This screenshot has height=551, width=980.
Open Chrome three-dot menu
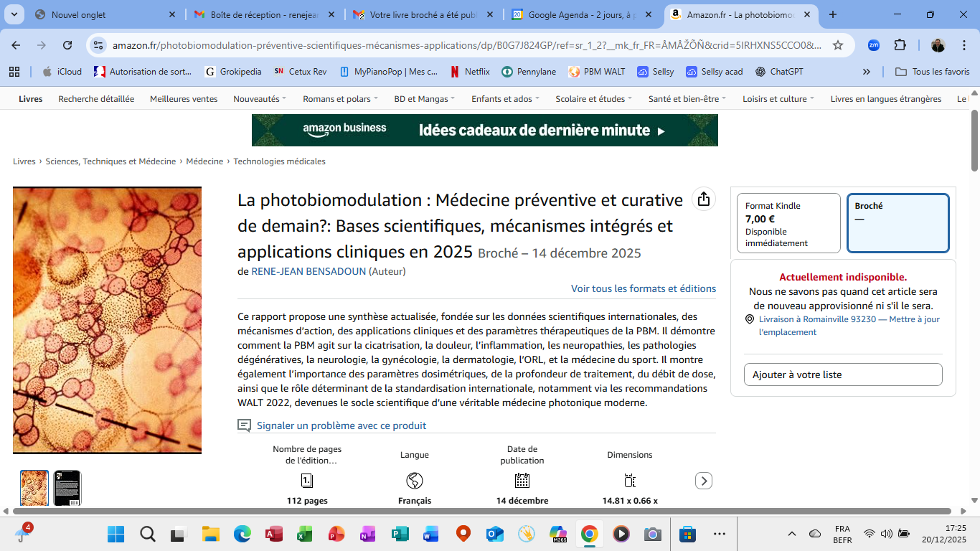[963, 45]
